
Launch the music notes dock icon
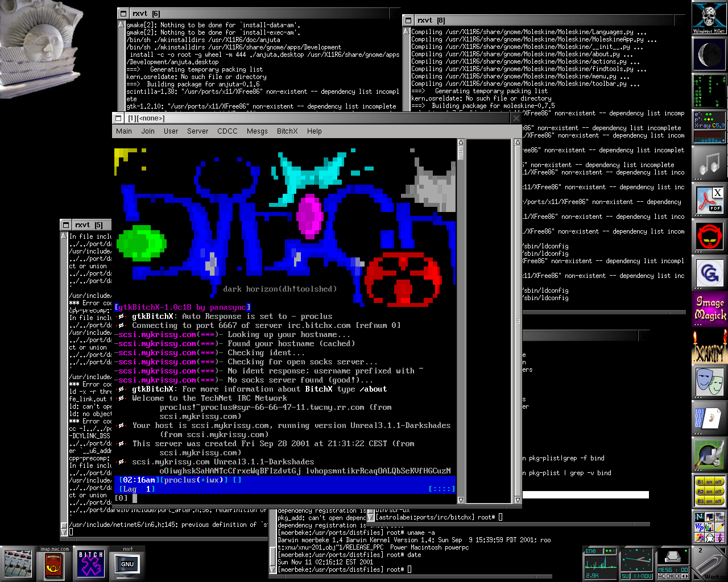tap(709, 164)
